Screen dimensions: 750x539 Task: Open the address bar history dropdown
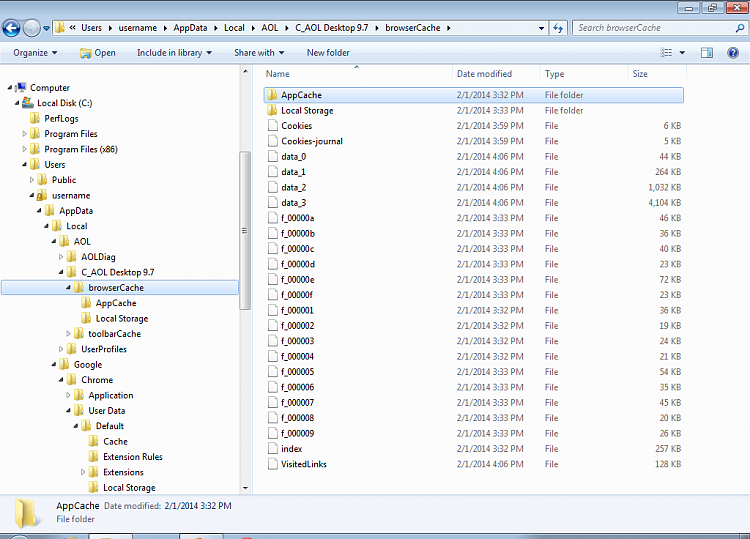coord(541,28)
